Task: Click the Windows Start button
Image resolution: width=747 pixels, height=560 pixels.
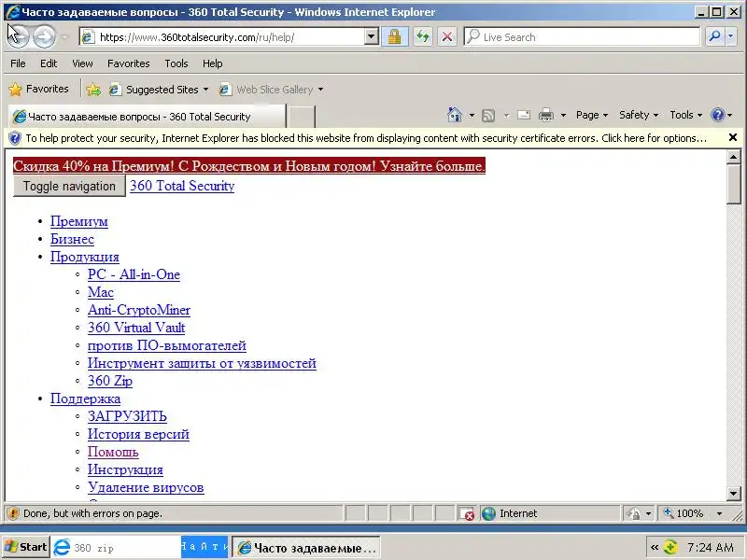Action: 26,547
